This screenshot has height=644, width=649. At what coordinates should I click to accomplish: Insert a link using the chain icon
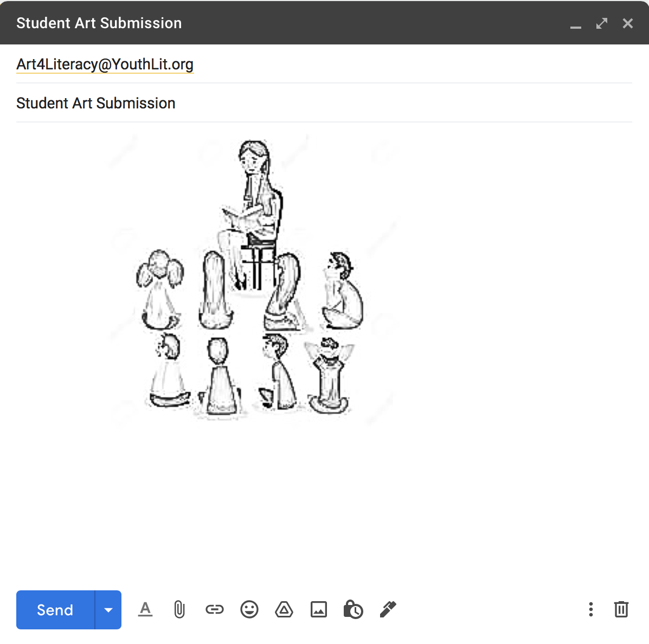214,609
